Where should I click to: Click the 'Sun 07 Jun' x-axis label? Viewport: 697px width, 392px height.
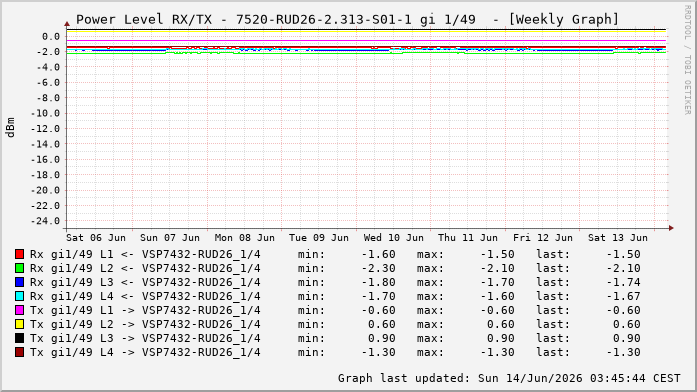[x=170, y=238]
